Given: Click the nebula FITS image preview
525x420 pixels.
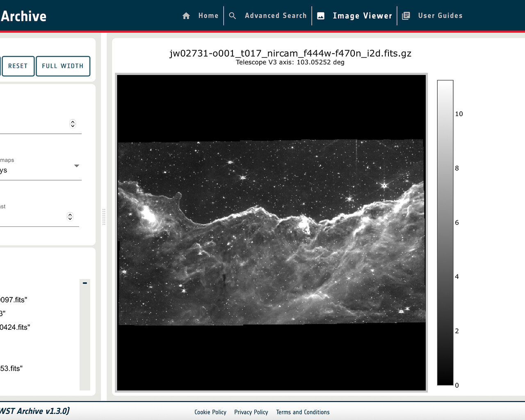Looking at the screenshot, I should click(x=272, y=233).
